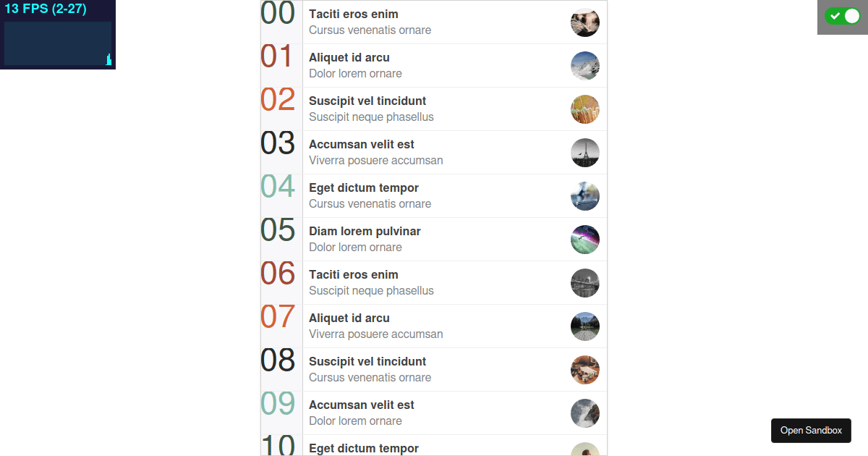Click the subtitle Viverra posuere accumsan on row 03

(x=375, y=160)
